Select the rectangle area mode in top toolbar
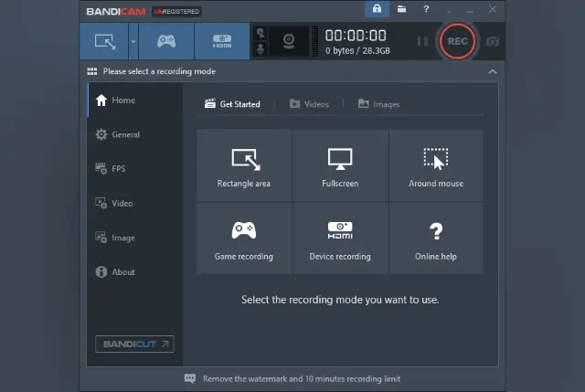Image resolution: width=585 pixels, height=392 pixels. (104, 41)
